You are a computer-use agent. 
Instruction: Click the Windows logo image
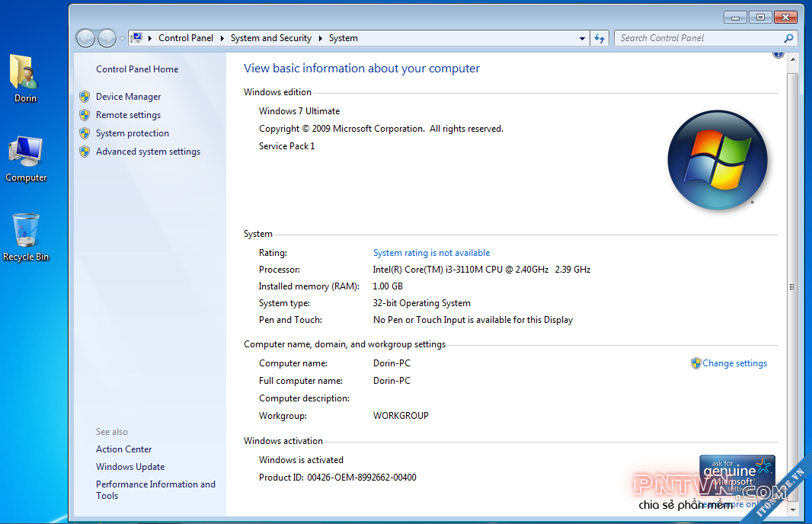point(718,160)
